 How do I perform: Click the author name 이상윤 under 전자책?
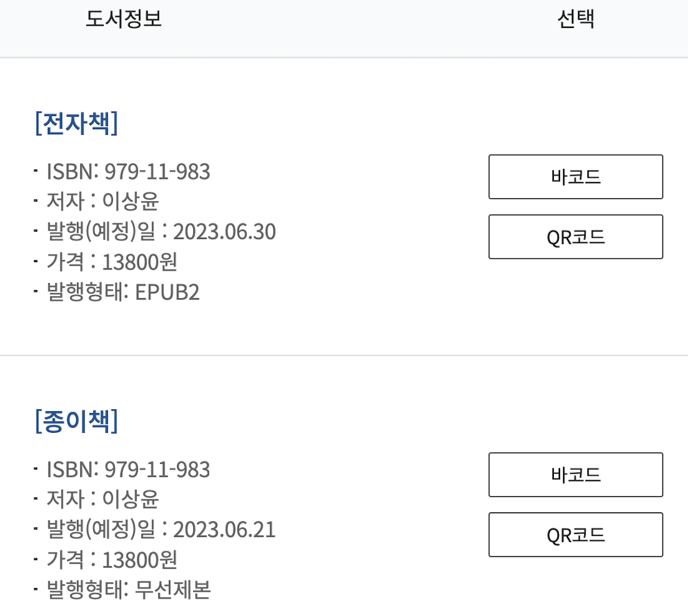pyautogui.click(x=130, y=202)
